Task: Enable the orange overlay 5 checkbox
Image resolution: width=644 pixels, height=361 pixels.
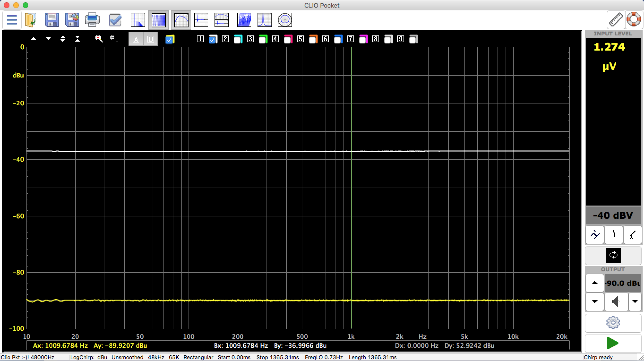Action: [313, 39]
